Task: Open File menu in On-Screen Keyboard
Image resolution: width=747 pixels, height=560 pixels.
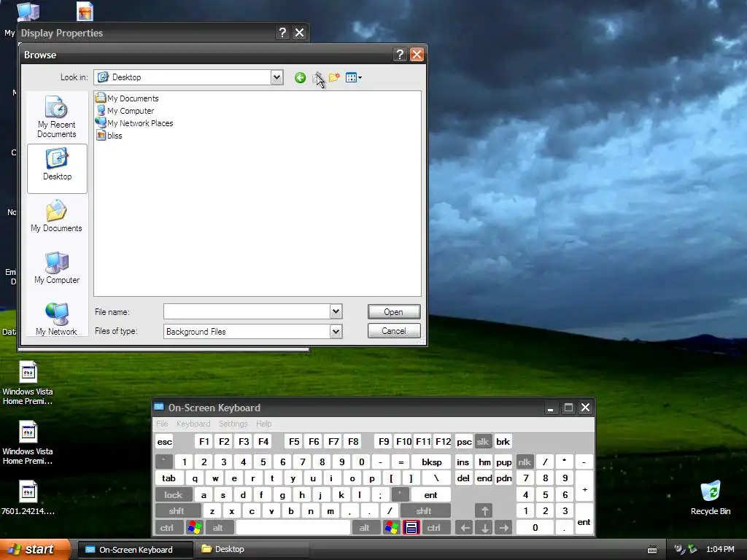Action: pyautogui.click(x=162, y=424)
